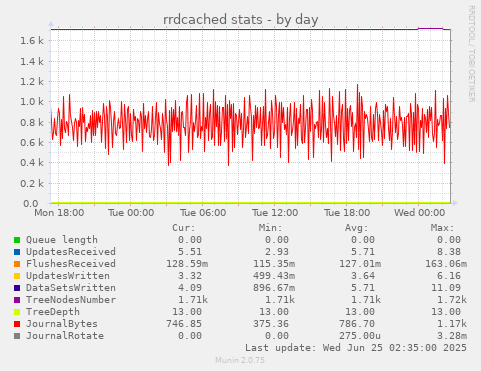Click the JournalBytes min value 375.36

tap(271, 324)
